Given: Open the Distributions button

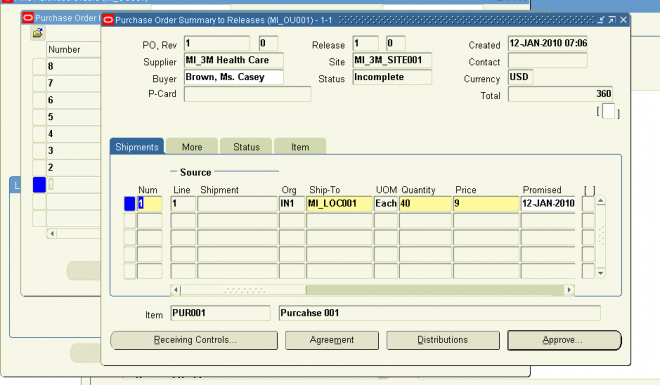Looking at the screenshot, I should coord(443,340).
